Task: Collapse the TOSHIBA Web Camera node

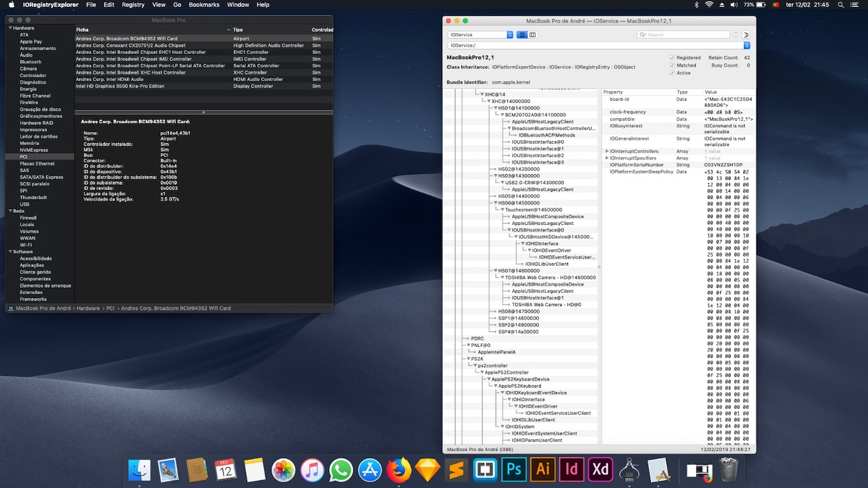Action: (502, 278)
